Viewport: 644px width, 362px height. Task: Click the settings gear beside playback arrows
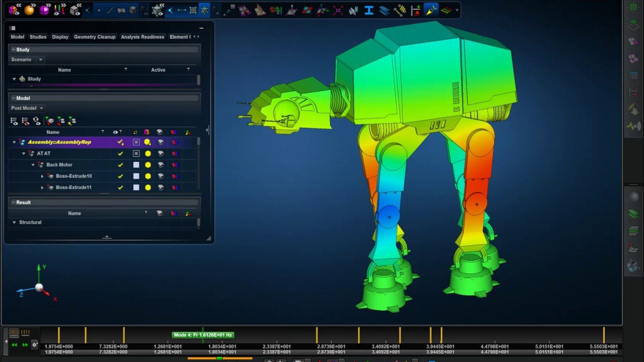coord(35,345)
